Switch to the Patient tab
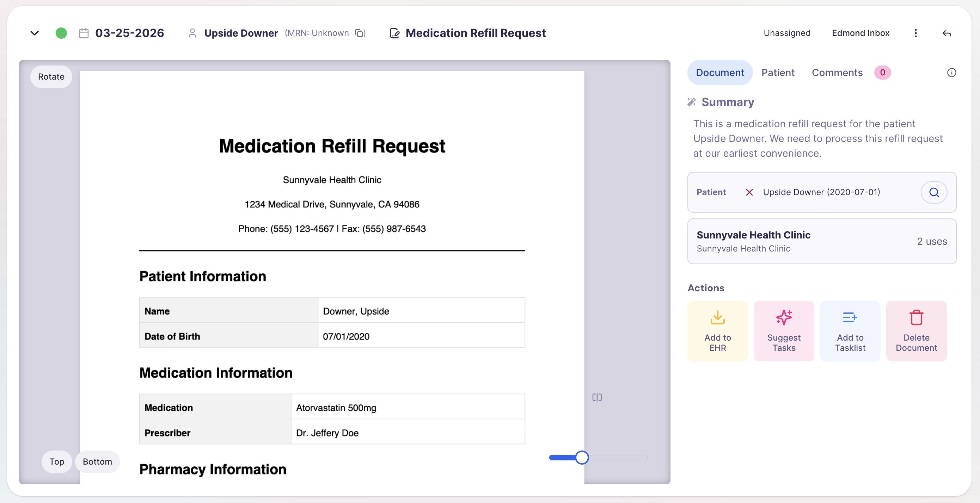980x503 pixels. [x=778, y=72]
